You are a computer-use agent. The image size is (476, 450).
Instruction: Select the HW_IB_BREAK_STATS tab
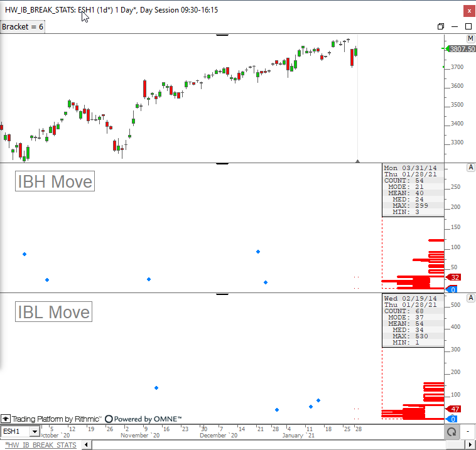pos(41,445)
